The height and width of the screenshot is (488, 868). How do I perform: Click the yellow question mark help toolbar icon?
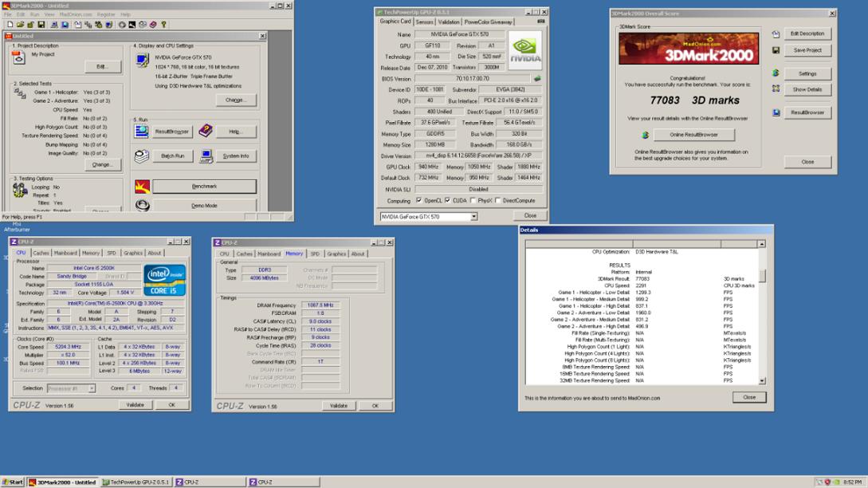pos(163,25)
